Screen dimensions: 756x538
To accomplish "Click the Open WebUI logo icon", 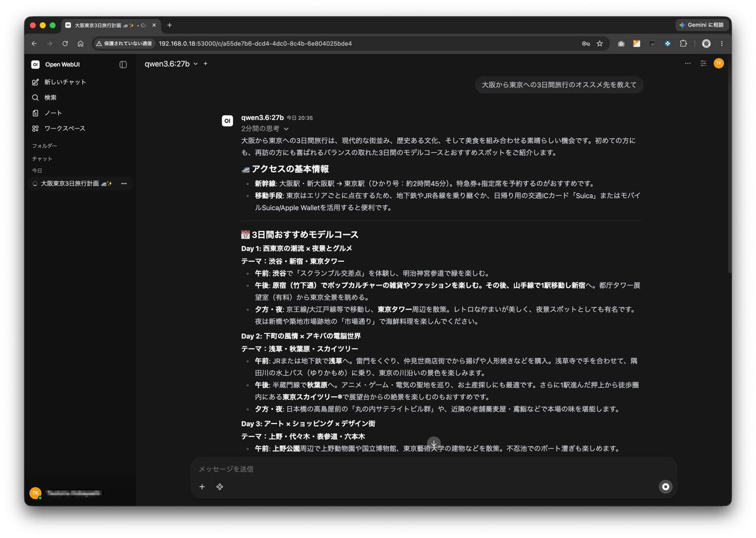I will pos(35,65).
